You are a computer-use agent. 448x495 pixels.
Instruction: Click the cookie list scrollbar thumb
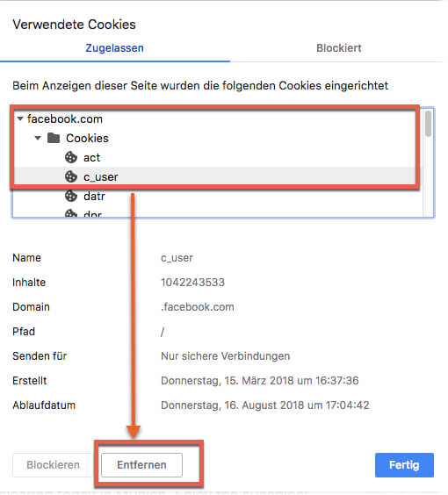click(x=428, y=124)
